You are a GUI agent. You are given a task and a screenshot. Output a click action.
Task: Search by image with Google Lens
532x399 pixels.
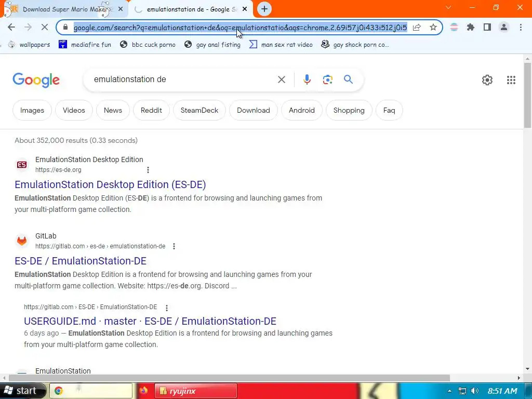coord(327,79)
